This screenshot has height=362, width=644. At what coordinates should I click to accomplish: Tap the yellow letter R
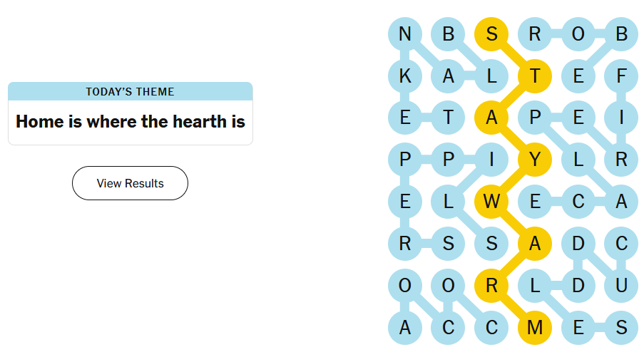point(491,286)
